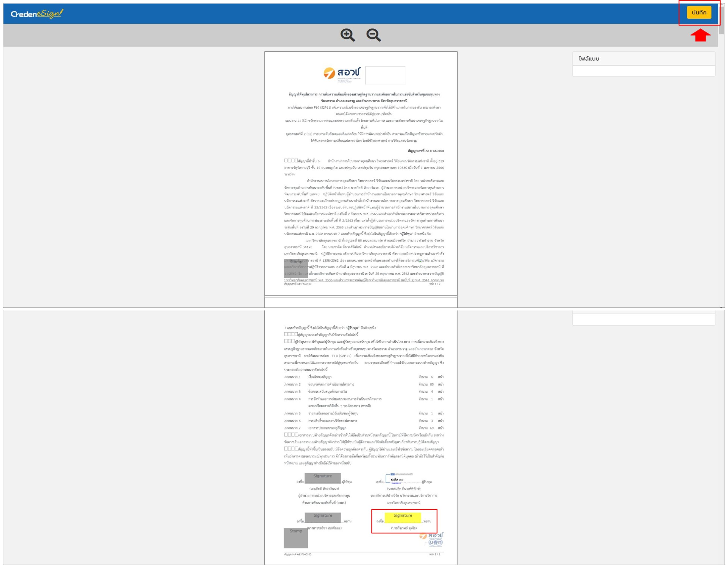Click the zoom out magnifier icon
Screen dimensions: 728x565
pyautogui.click(x=373, y=35)
